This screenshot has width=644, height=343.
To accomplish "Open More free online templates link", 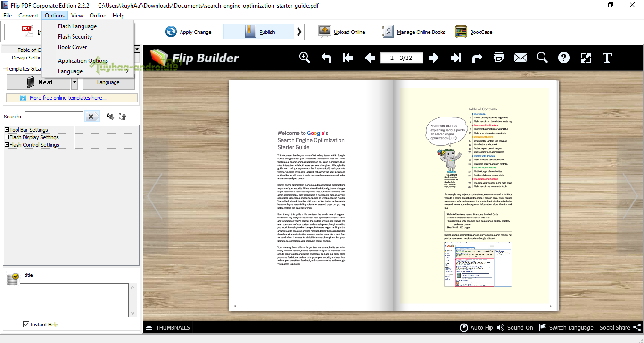I will pyautogui.click(x=68, y=98).
